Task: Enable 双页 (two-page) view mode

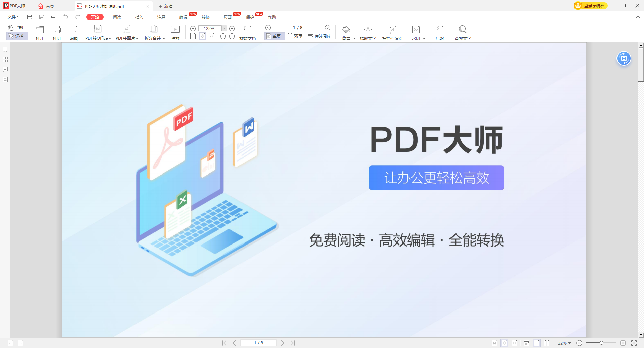Action: [x=294, y=36]
